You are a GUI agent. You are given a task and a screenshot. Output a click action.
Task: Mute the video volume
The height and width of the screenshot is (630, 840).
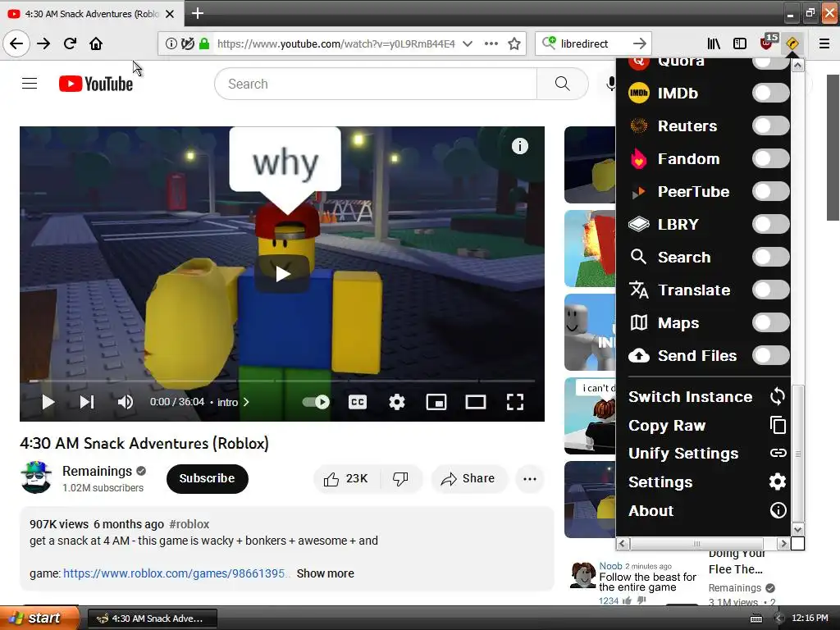(x=125, y=402)
